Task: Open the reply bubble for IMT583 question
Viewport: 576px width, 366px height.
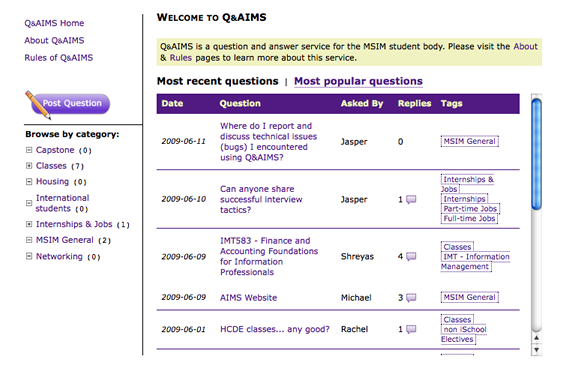Action: pyautogui.click(x=411, y=256)
